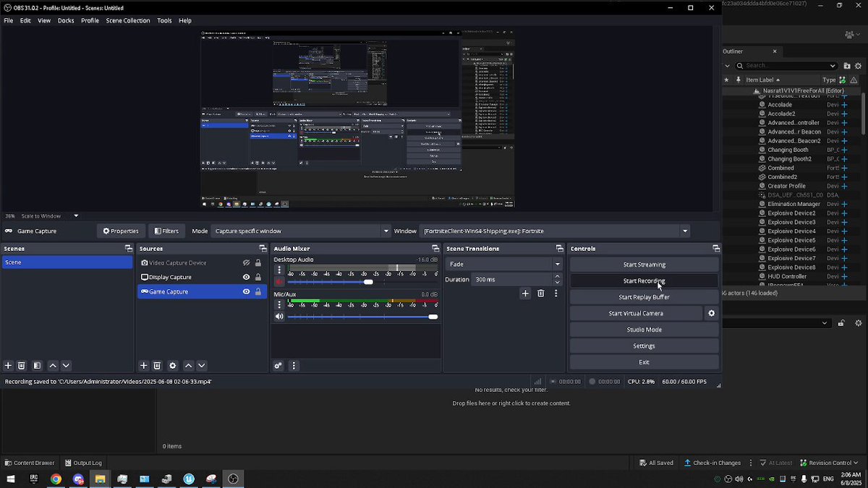Viewport: 868px width, 488px height.
Task: Mute the Mic/Aux speaker icon
Action: (x=279, y=317)
